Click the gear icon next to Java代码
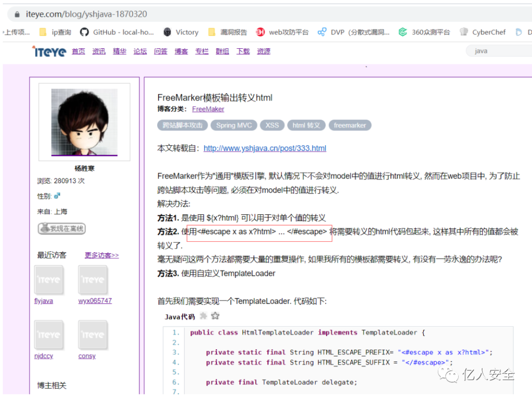The image size is (532, 398). (x=203, y=316)
